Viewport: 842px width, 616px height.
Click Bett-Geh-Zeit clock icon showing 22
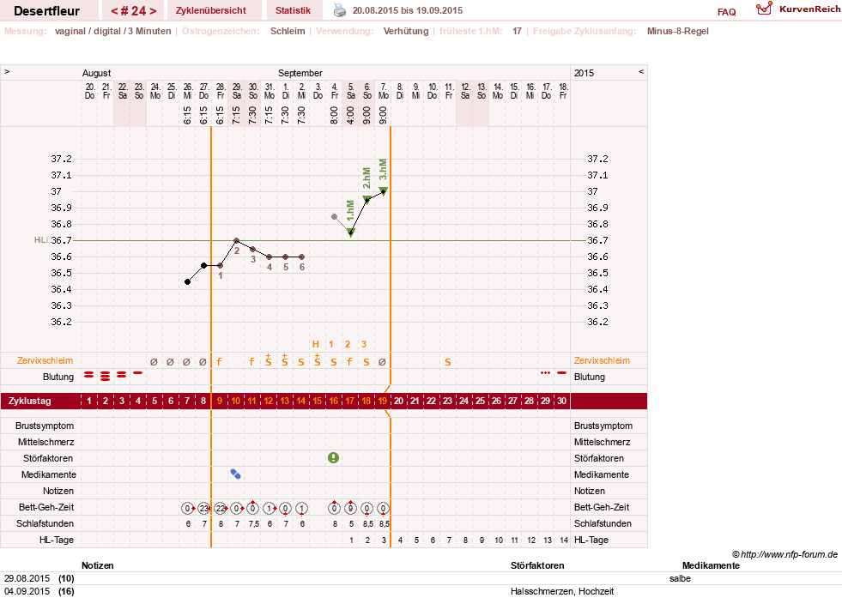click(x=221, y=508)
